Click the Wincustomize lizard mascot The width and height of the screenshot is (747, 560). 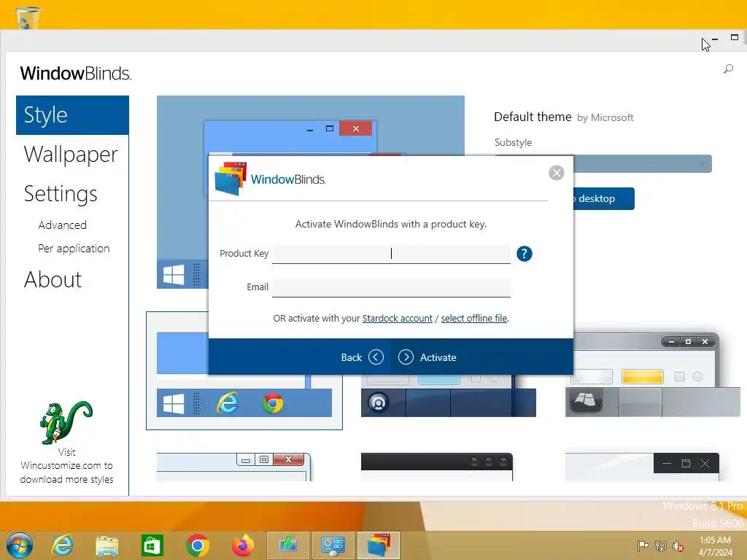coord(66,422)
